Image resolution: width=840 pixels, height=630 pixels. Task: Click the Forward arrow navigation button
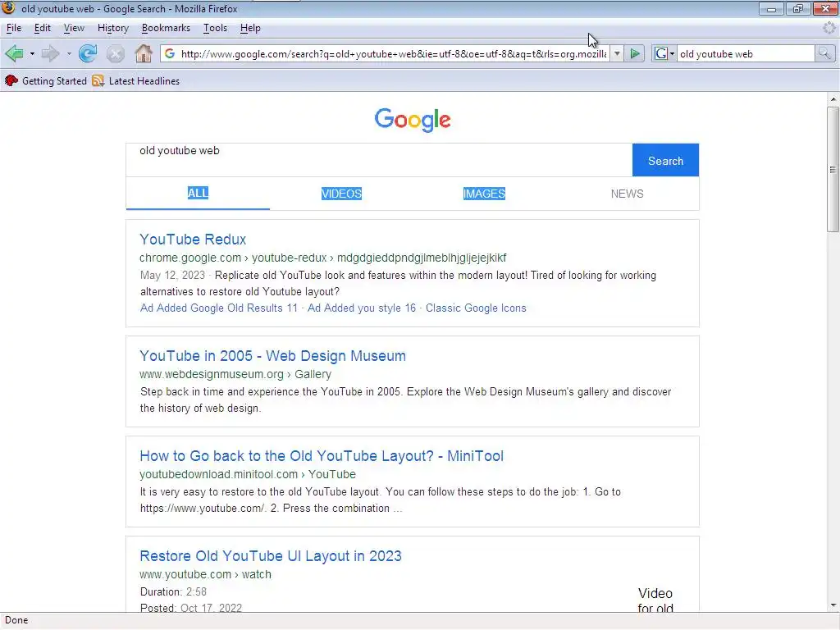click(50, 53)
